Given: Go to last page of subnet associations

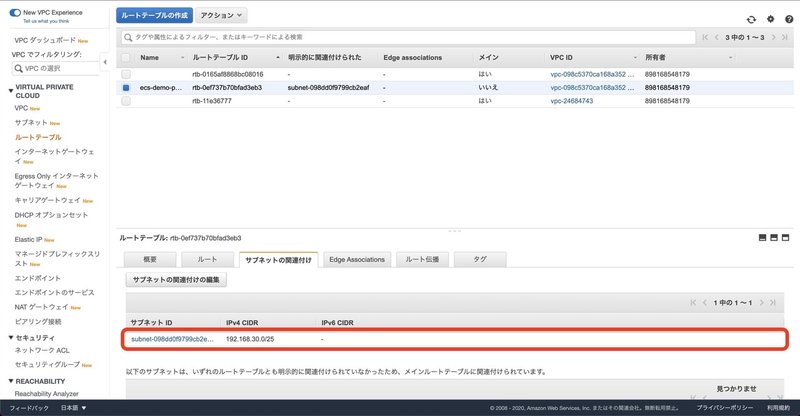Looking at the screenshot, I should pyautogui.click(x=773, y=303).
